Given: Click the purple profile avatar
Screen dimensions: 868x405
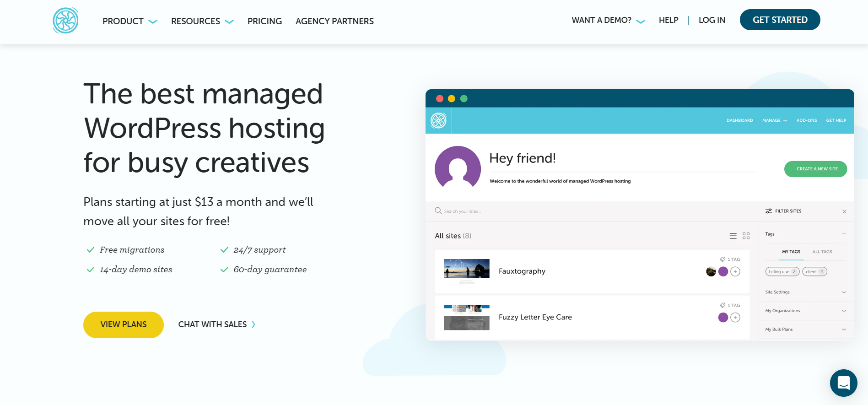Looking at the screenshot, I should tap(458, 167).
